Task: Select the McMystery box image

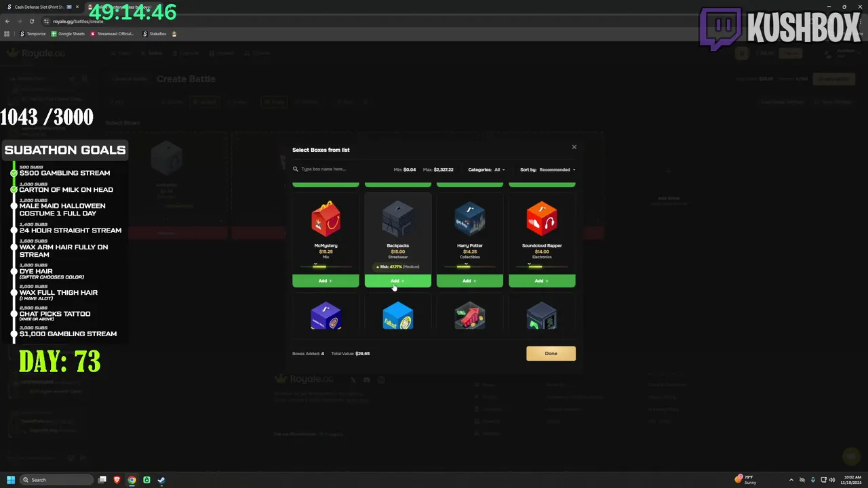Action: click(325, 219)
